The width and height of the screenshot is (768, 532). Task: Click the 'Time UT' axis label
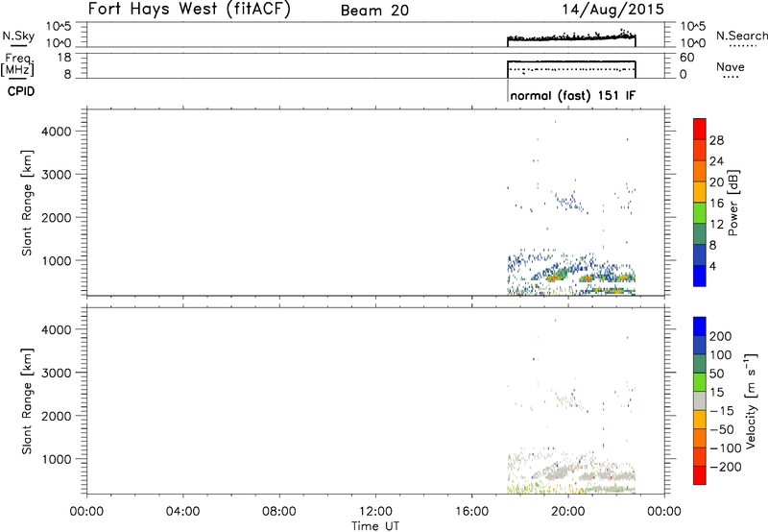(x=375, y=526)
